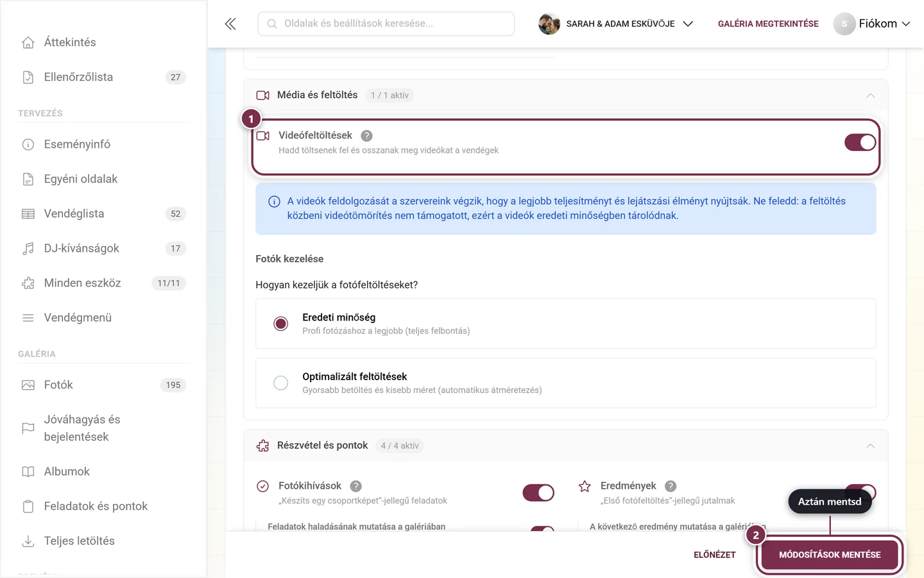Click the Áttekintés home icon
The width and height of the screenshot is (924, 578).
[28, 42]
